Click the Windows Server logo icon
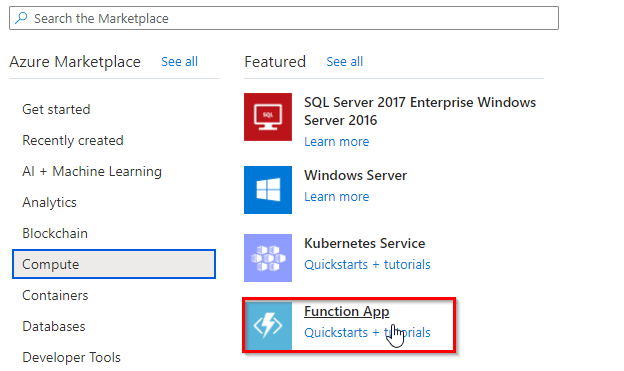This screenshot has width=624, height=371. (x=268, y=190)
